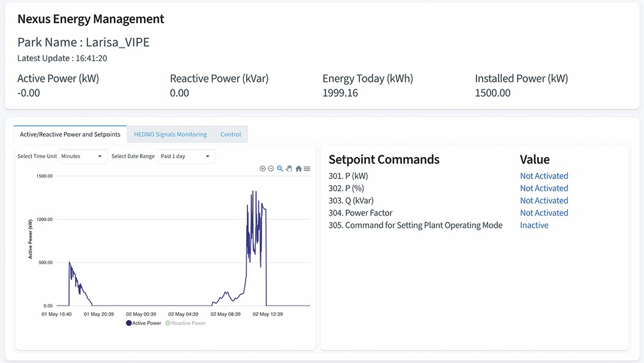Reset chart zoom with home icon
644x363 pixels.
point(299,168)
